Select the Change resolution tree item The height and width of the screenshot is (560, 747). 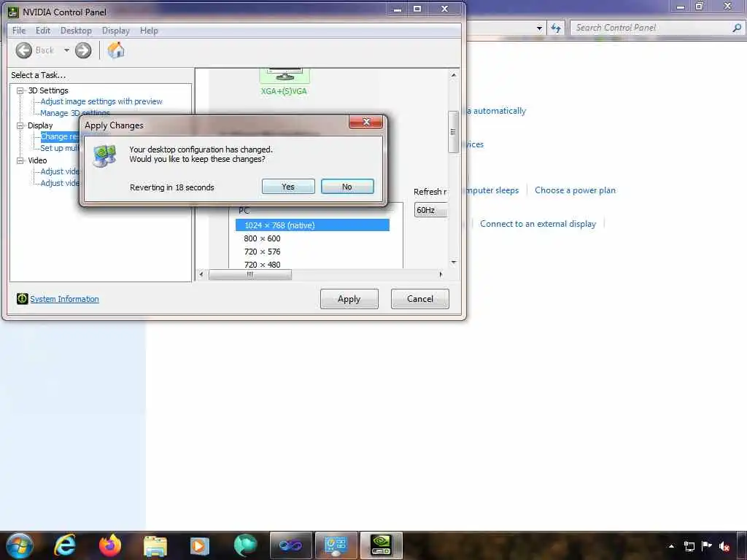point(60,136)
